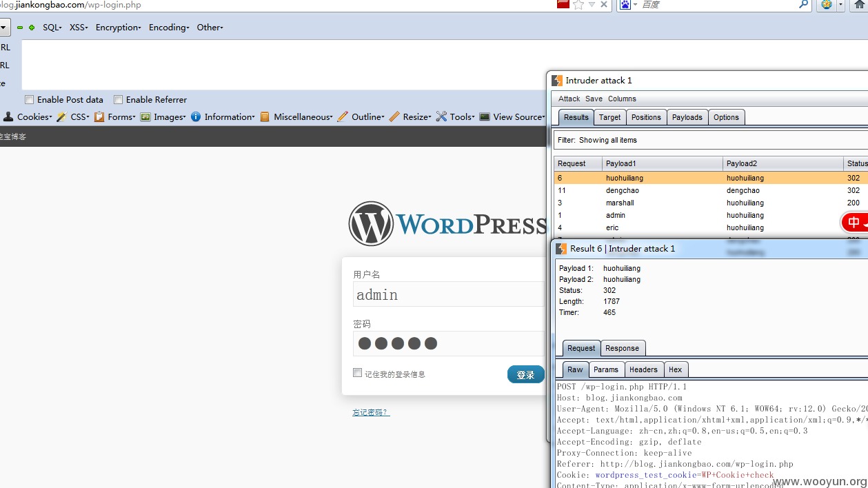Click the password input field
Screen dimensions: 868x488
coord(449,343)
